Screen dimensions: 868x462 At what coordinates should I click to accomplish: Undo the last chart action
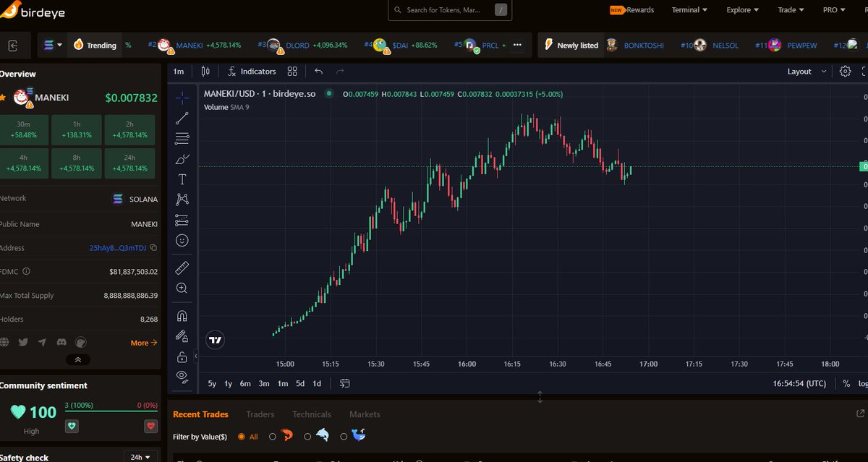319,71
